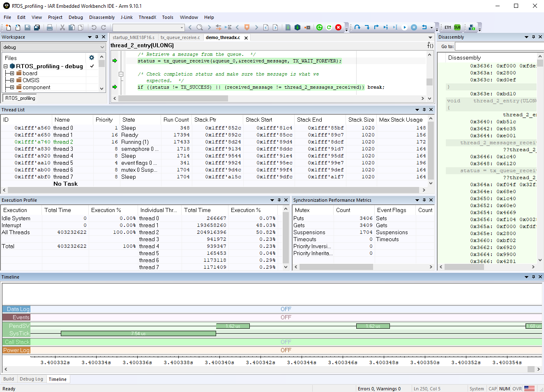Screen dimensions: 544x392
Task: Click the green Restart Debugger icon
Action: tap(320, 28)
